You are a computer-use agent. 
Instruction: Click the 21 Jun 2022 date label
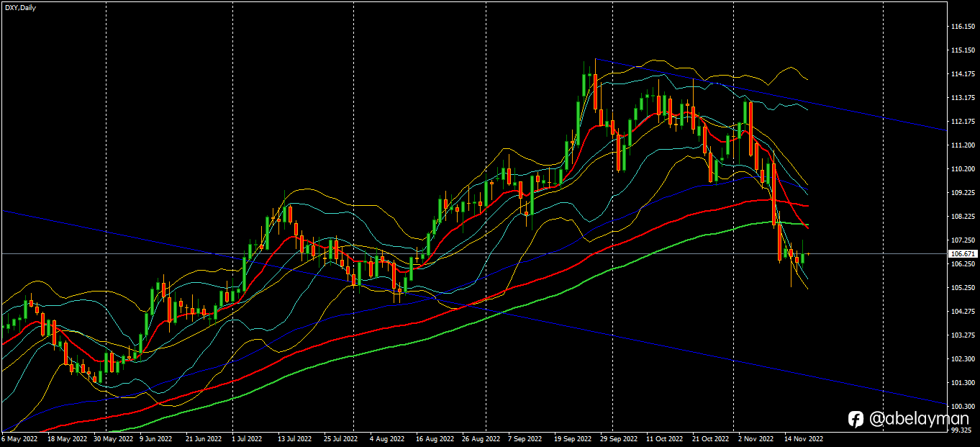(x=203, y=438)
